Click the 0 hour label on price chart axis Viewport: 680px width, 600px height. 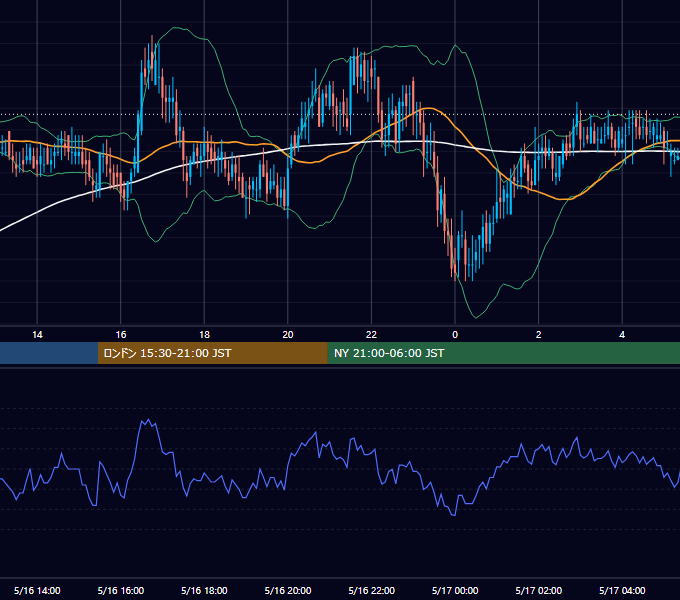(x=455, y=335)
